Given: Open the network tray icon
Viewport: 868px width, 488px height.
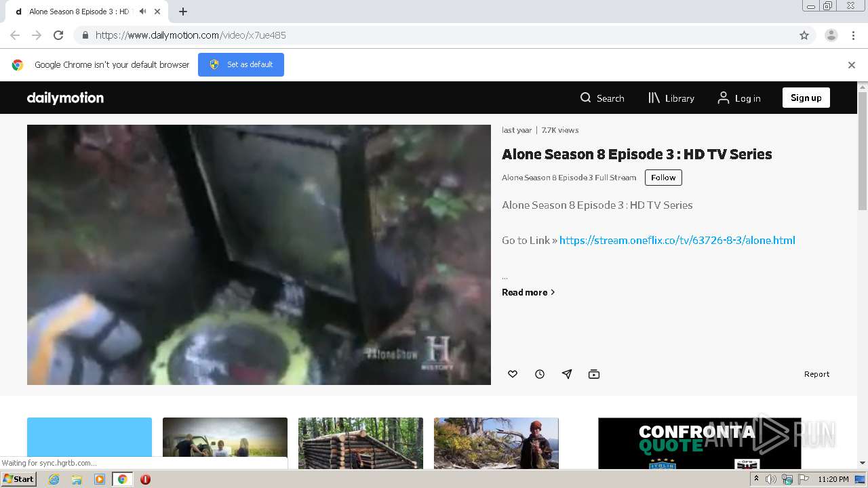Looking at the screenshot, I should (x=787, y=479).
